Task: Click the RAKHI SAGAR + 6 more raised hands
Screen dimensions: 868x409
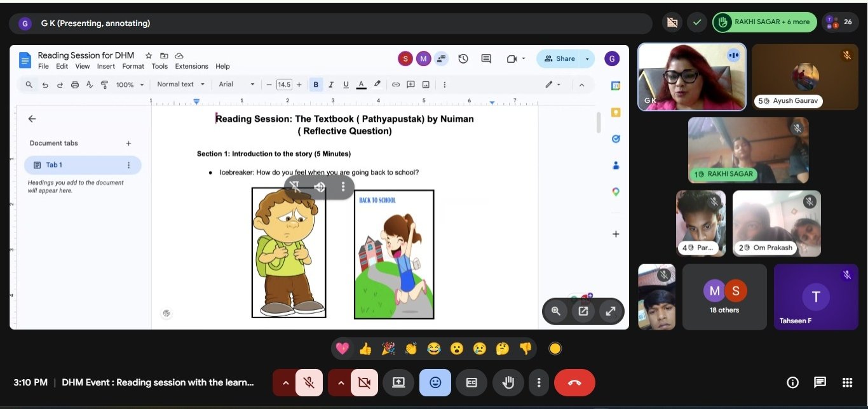Action: 764,22
